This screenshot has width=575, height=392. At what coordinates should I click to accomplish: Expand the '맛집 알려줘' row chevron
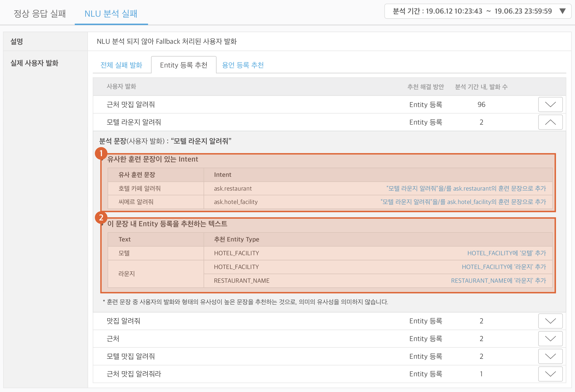550,321
